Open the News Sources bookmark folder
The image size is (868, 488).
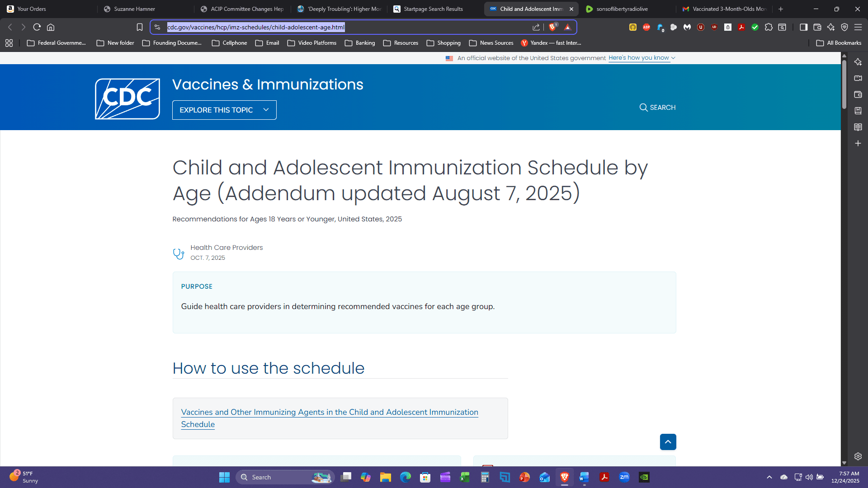pos(491,43)
